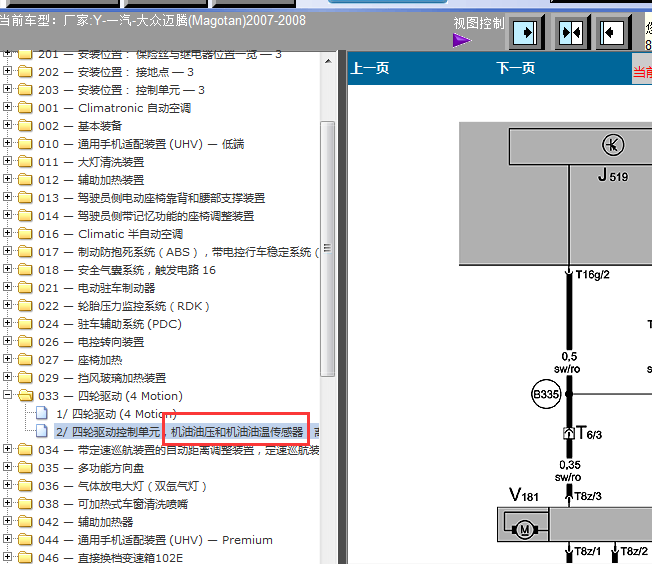
Task: Click the 0,35 sw/ro wire label
Action: [568, 471]
